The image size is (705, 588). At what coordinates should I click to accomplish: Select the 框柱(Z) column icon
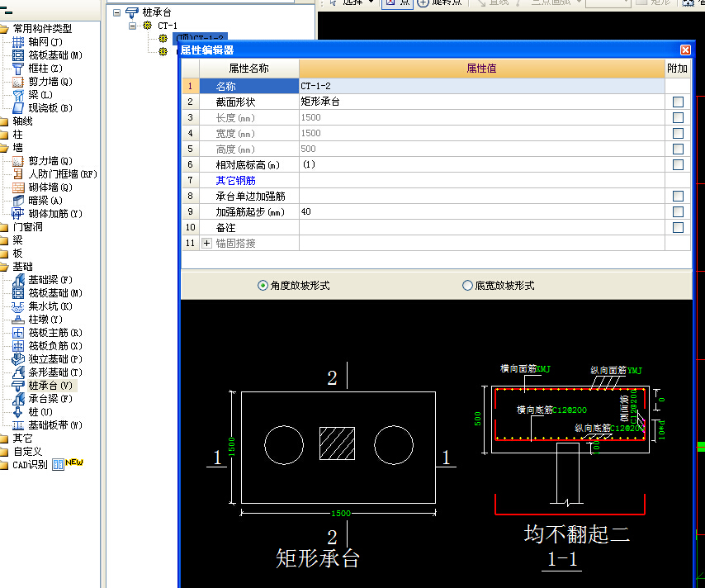point(18,69)
